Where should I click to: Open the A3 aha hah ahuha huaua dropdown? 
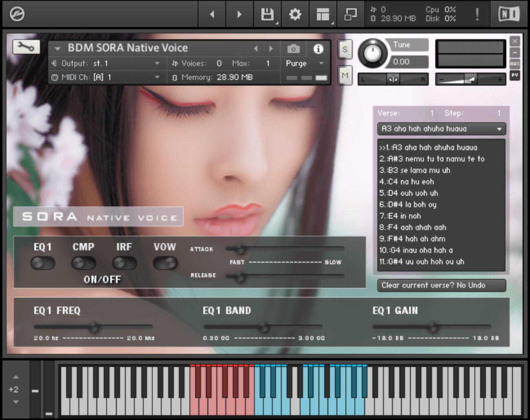tap(441, 129)
